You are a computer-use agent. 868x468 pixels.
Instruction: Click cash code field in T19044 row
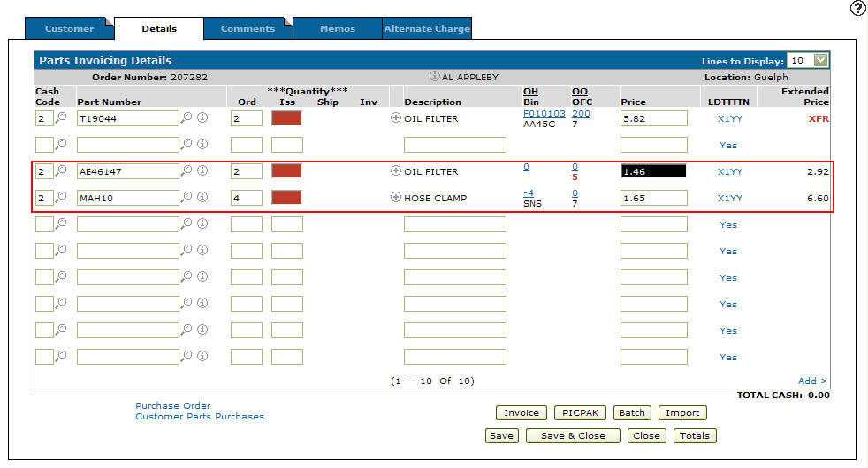[x=44, y=118]
